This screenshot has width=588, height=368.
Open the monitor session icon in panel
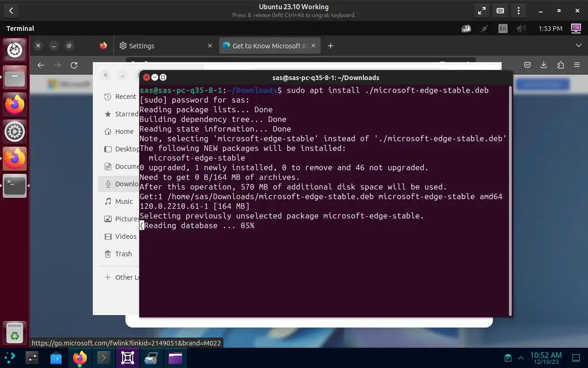point(576,29)
